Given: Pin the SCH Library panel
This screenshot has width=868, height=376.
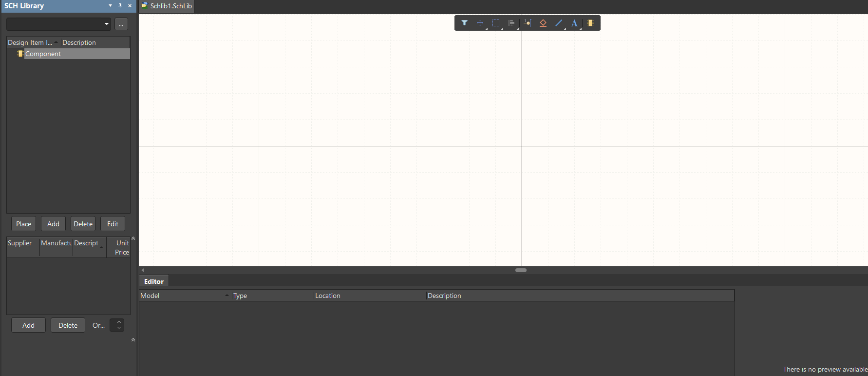Looking at the screenshot, I should tap(120, 6).
